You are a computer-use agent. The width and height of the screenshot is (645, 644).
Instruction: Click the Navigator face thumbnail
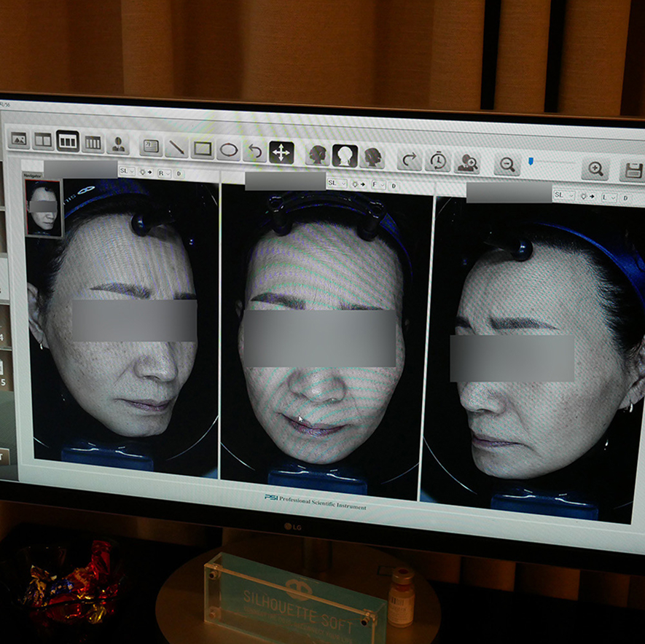(x=43, y=208)
